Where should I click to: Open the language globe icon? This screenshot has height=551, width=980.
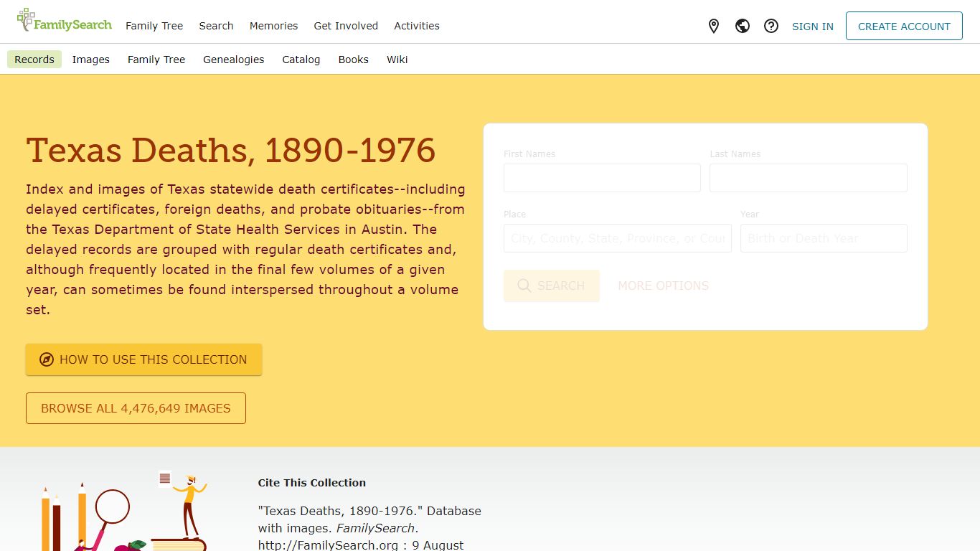(743, 27)
